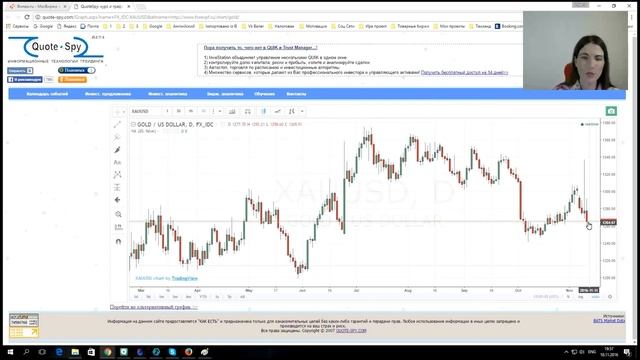The image size is (640, 360).
Task: Click 'Перейти на альтернативный график' link
Action: [153, 307]
